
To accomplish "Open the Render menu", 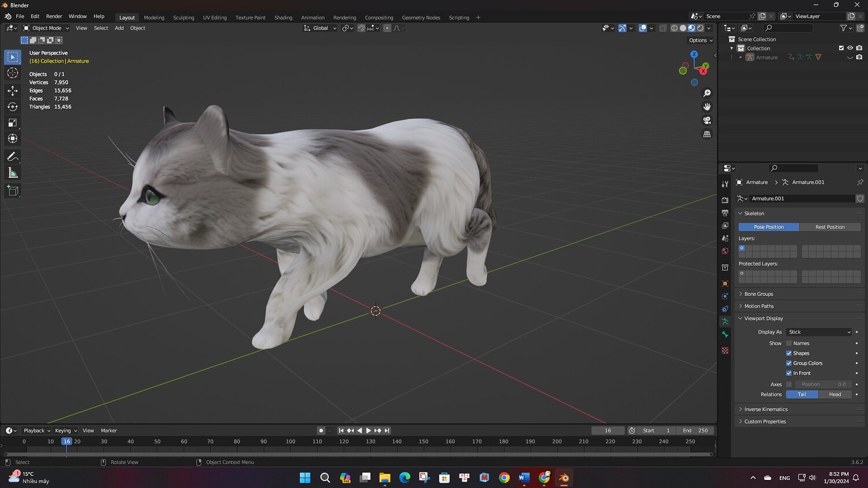I will pos(54,16).
